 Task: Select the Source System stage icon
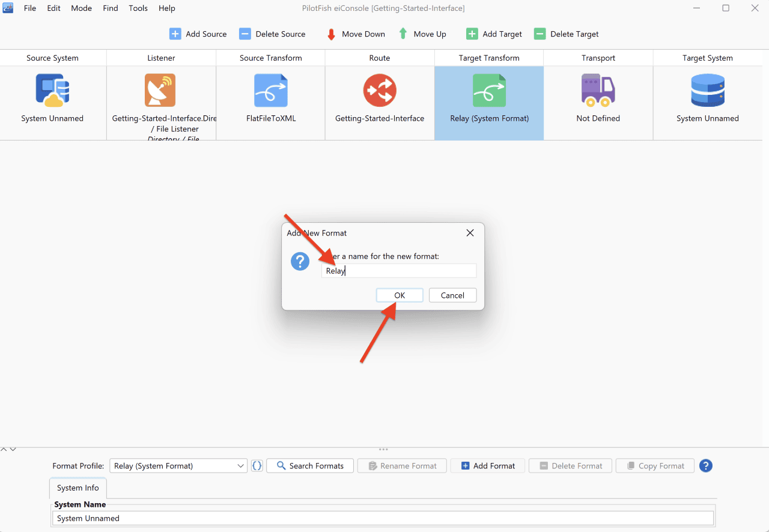point(52,91)
